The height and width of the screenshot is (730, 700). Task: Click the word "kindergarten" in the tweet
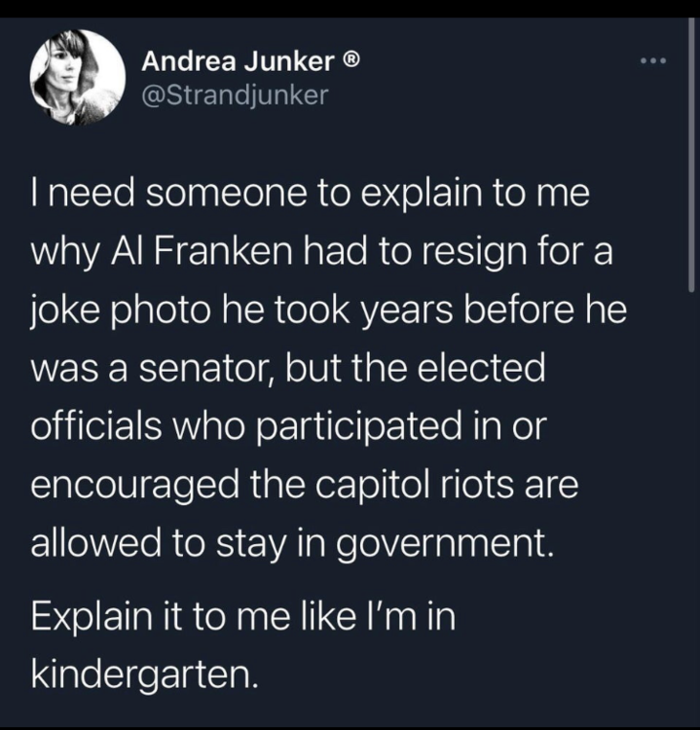[x=145, y=674]
